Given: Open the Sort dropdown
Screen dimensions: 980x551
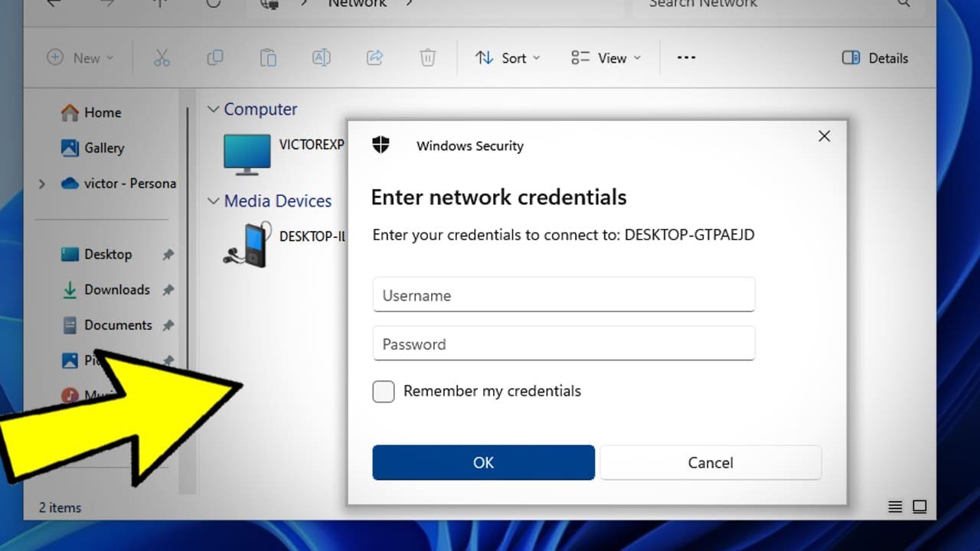Looking at the screenshot, I should 508,58.
